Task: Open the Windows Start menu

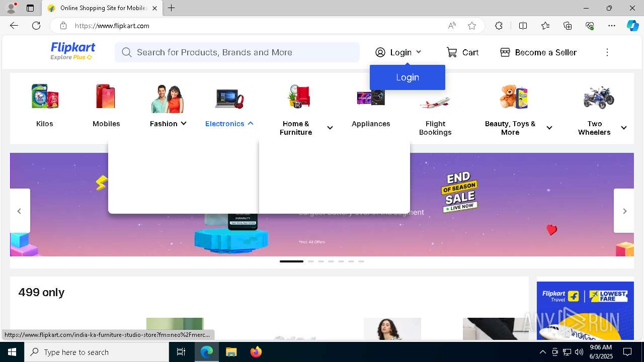Action: pyautogui.click(x=12, y=352)
